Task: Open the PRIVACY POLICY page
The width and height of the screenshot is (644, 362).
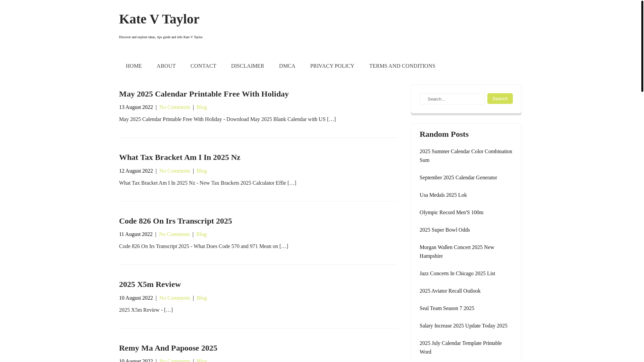Action: tap(332, 66)
